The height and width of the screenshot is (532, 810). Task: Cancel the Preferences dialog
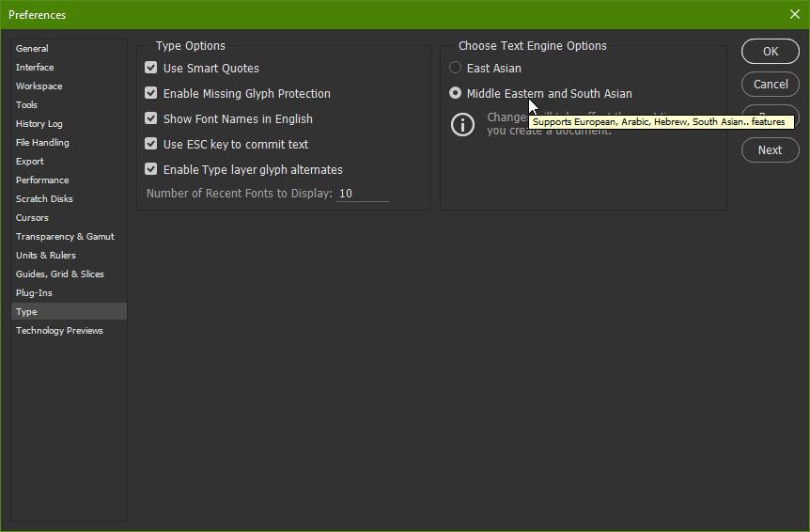[x=771, y=85]
